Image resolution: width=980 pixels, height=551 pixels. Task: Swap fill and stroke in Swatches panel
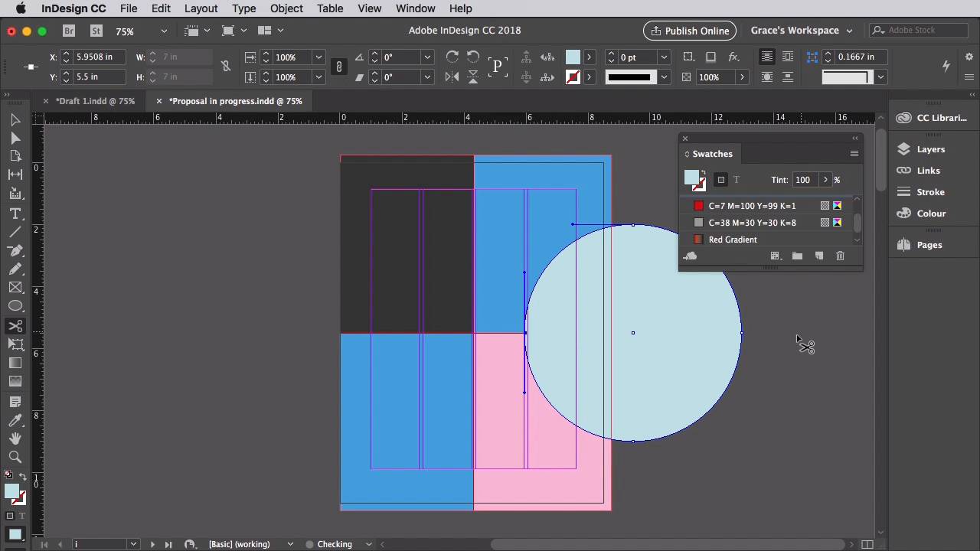[x=703, y=173]
